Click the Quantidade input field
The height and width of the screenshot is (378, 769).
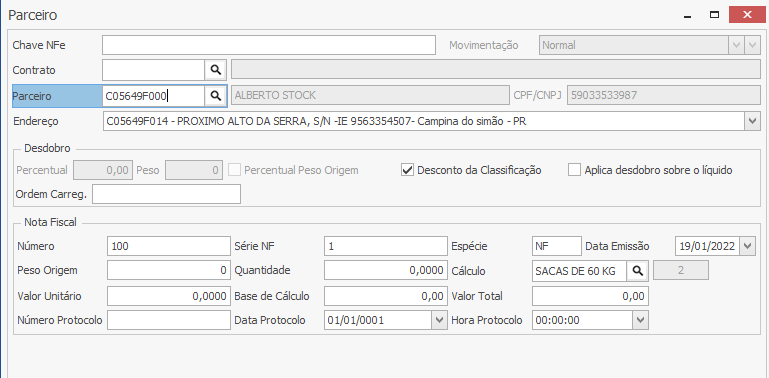385,270
